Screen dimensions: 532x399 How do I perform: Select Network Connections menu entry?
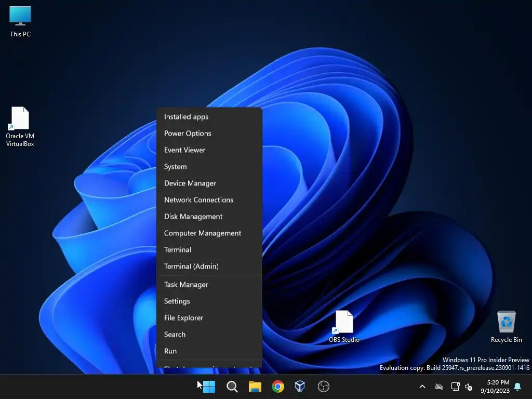pos(209,200)
